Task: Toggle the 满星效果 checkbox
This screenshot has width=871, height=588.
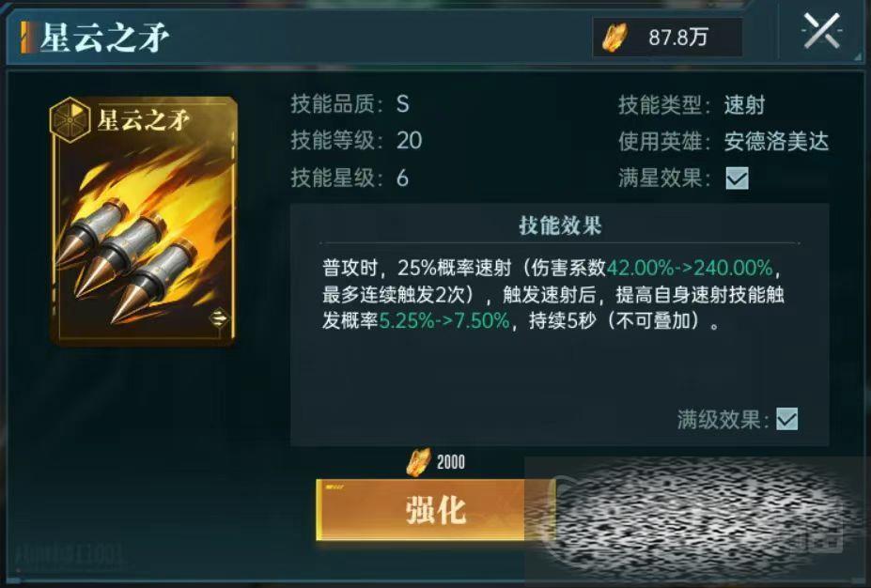Action: pyautogui.click(x=738, y=178)
